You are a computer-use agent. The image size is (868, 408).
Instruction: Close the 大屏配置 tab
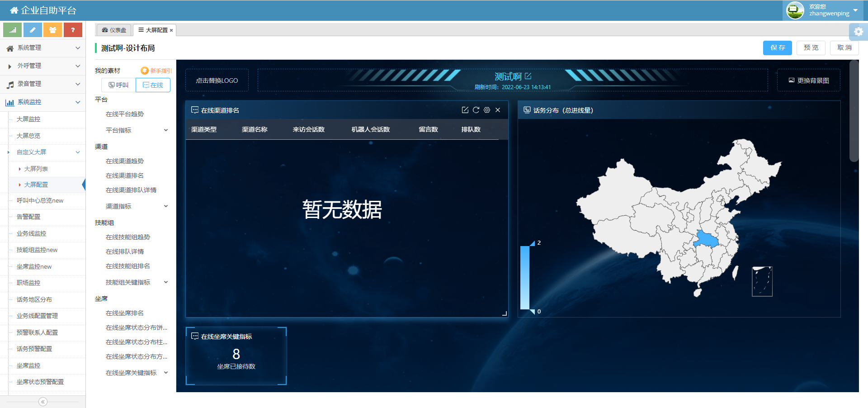pyautogui.click(x=171, y=30)
